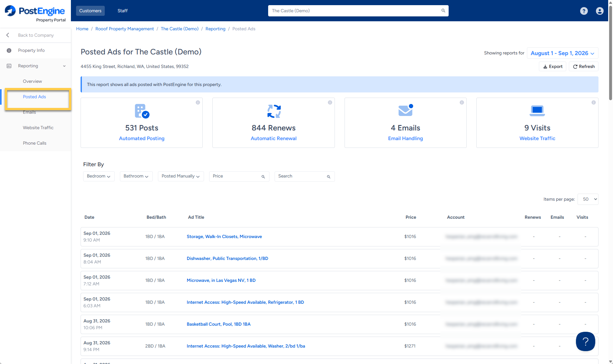Viewport: 613px width, 364px height.
Task: Open the Bathroom filter dropdown
Action: (136, 176)
